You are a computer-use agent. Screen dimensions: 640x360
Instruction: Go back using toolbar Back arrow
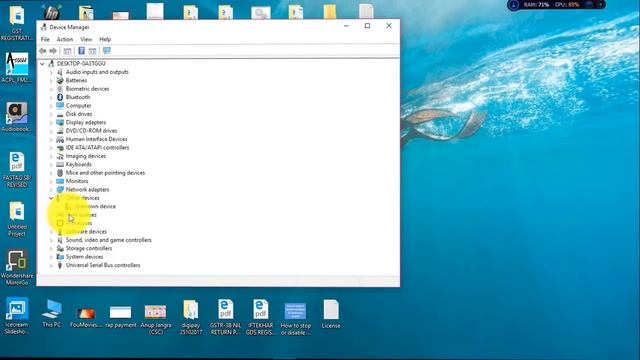coord(42,51)
